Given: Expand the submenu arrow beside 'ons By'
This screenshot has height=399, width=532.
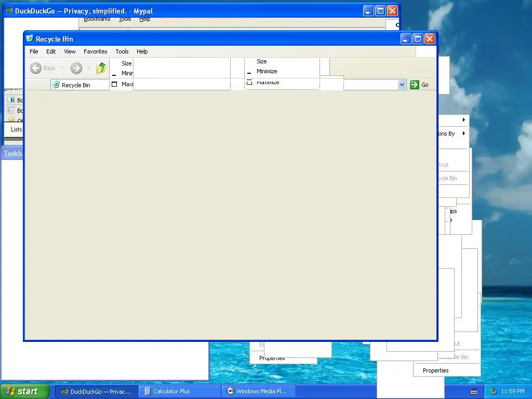Looking at the screenshot, I should tap(464, 134).
